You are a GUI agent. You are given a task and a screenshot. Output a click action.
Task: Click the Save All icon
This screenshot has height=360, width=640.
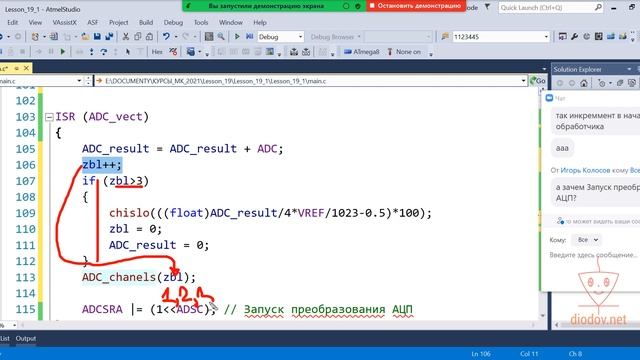[x=109, y=37]
